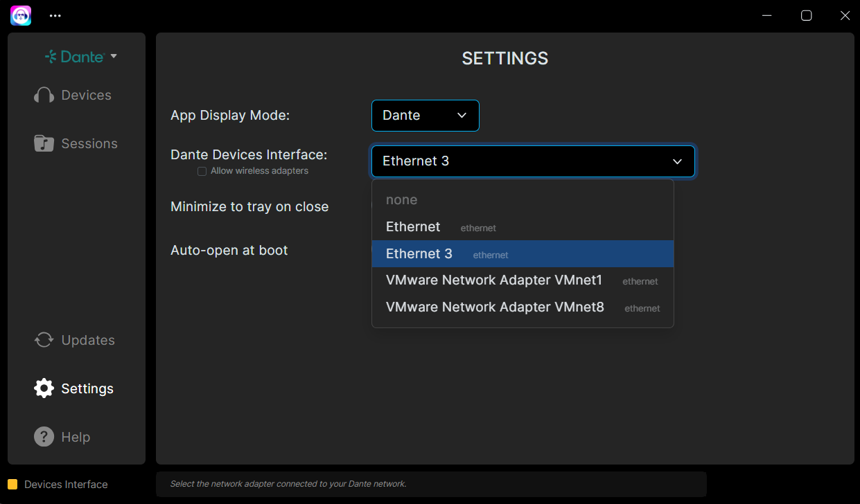The width and height of the screenshot is (860, 504).
Task: Click Devices Interface status bar text
Action: pos(66,485)
